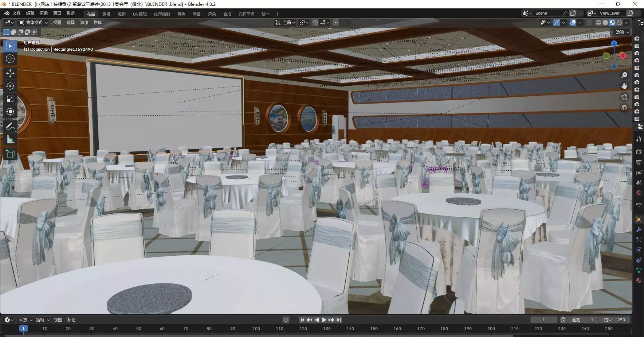This screenshot has height=337, width=644.
Task: Select the Box Select tool
Action: [10, 46]
